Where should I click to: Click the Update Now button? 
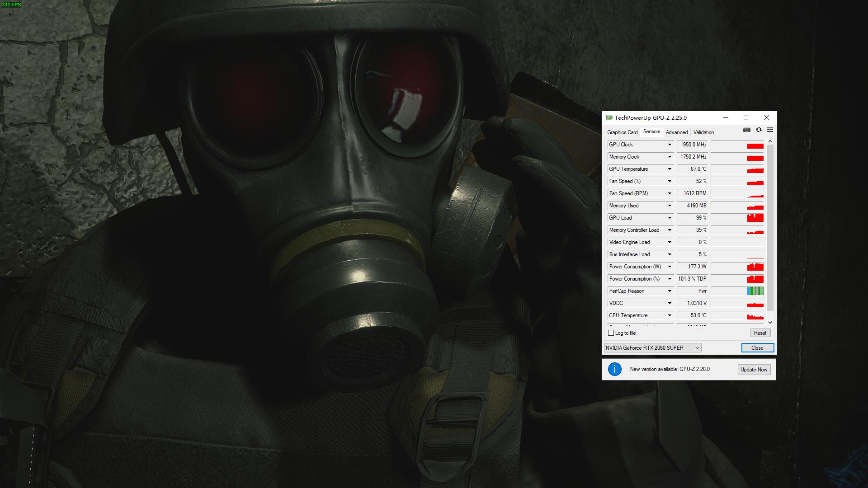tap(754, 370)
